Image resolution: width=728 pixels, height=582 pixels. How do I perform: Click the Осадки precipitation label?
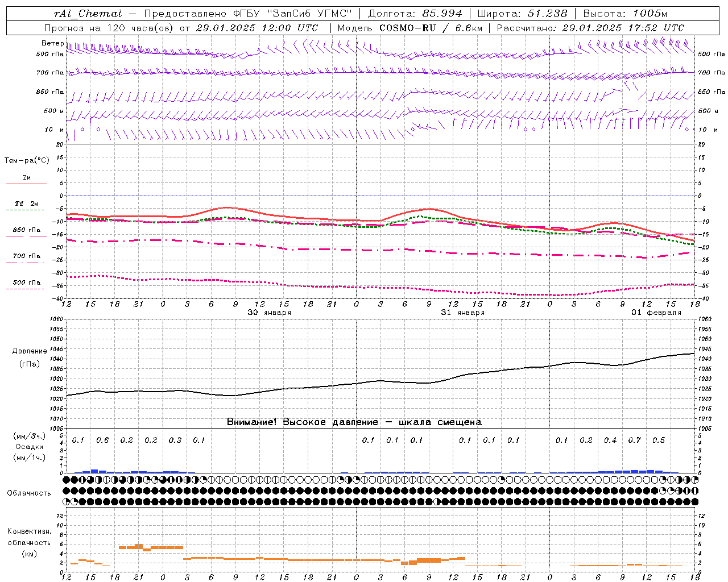[x=30, y=447]
